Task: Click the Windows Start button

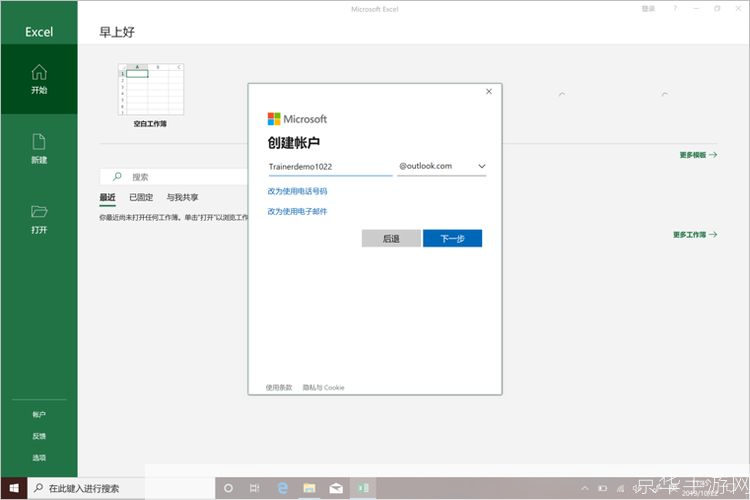Action: [13, 488]
